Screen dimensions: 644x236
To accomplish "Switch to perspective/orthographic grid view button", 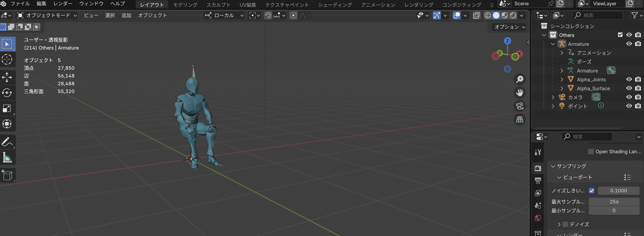I will [520, 119].
